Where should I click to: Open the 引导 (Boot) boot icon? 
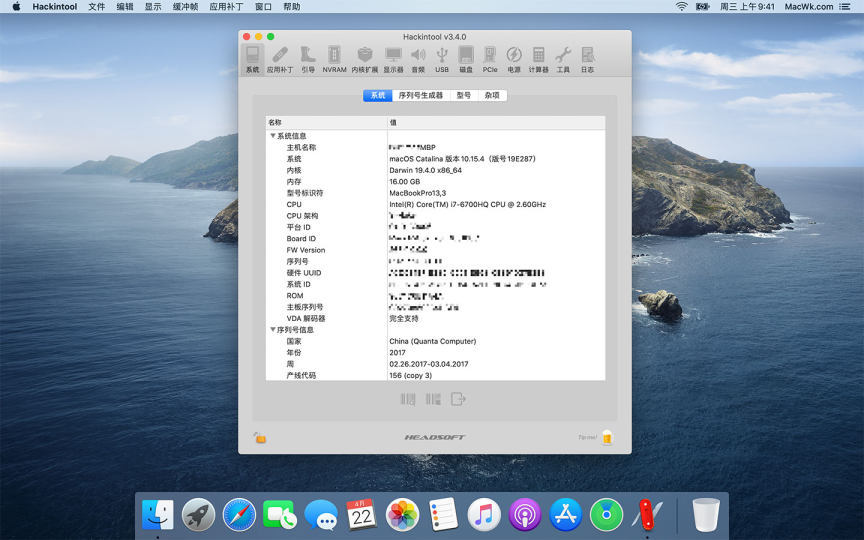tap(308, 59)
